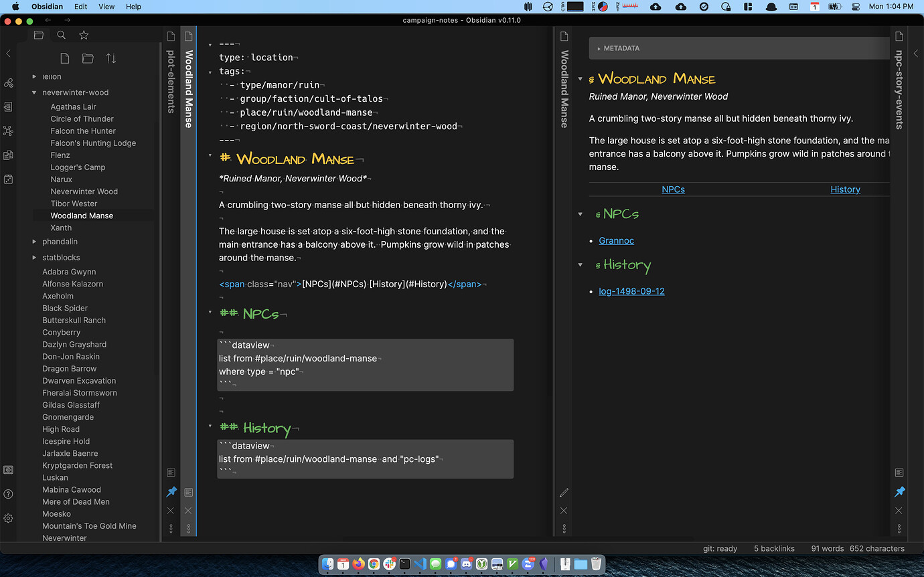This screenshot has width=924, height=577.
Task: Open the View menu
Action: pyautogui.click(x=106, y=7)
